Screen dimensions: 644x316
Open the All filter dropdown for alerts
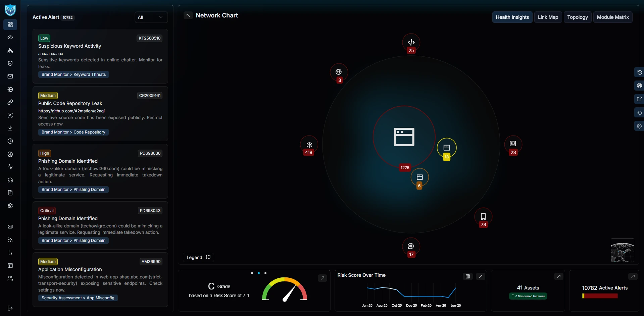tap(151, 17)
